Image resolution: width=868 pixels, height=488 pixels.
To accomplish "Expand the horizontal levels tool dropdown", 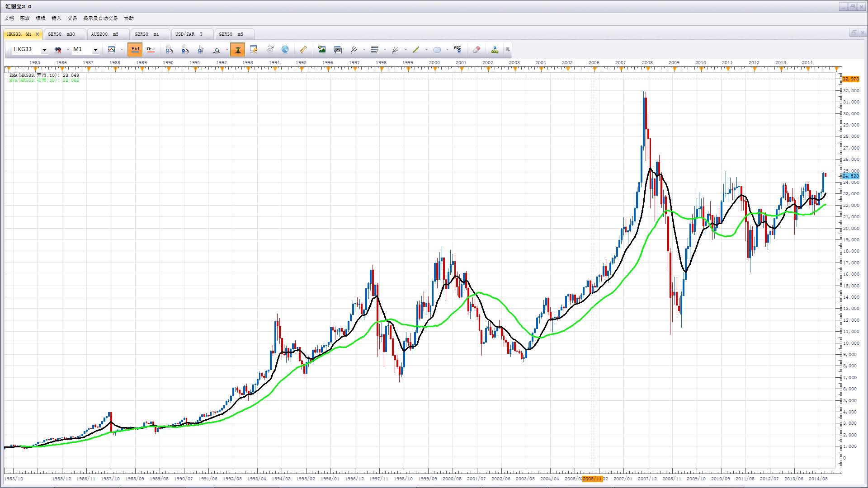I will coord(385,50).
